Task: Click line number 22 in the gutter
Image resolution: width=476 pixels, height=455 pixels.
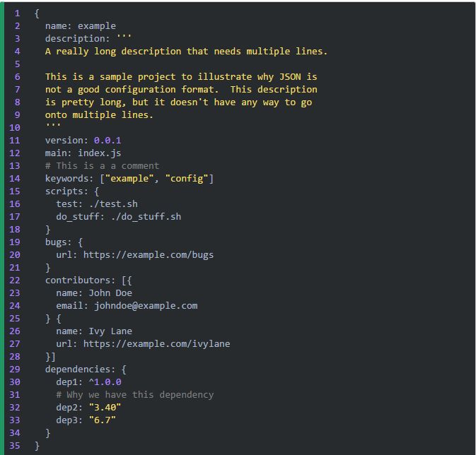Action: (15, 280)
